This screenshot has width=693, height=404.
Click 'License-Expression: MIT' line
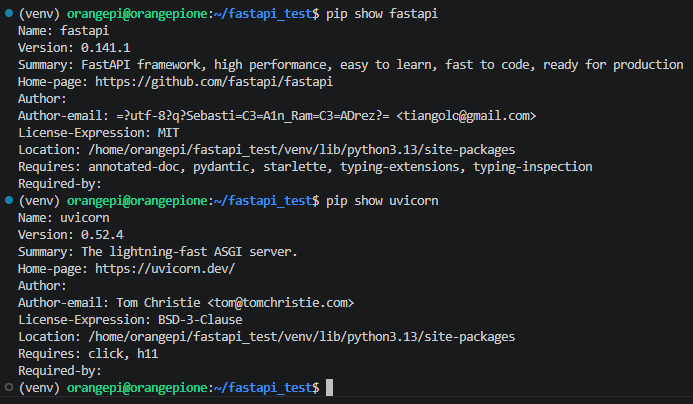tap(99, 133)
